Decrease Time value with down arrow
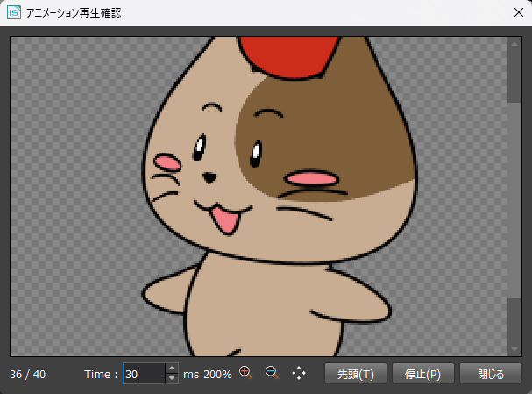Viewport: 532px width, 394px height. point(172,379)
